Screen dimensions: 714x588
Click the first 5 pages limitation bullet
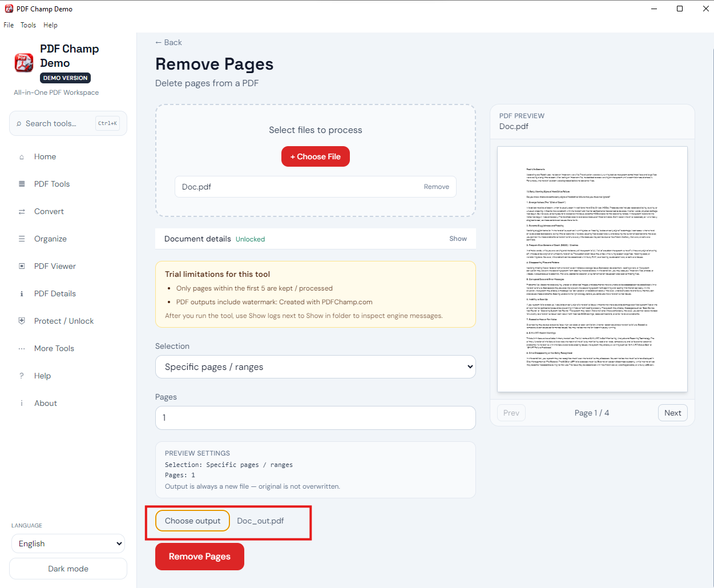pos(255,288)
